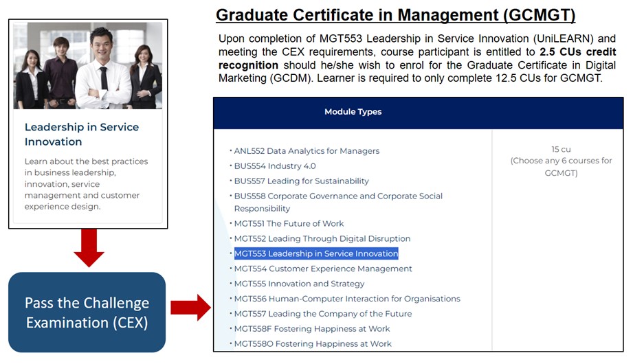Screen dimensions: 633x364
Task: Click the red right-pointing arrow
Action: 190,306
